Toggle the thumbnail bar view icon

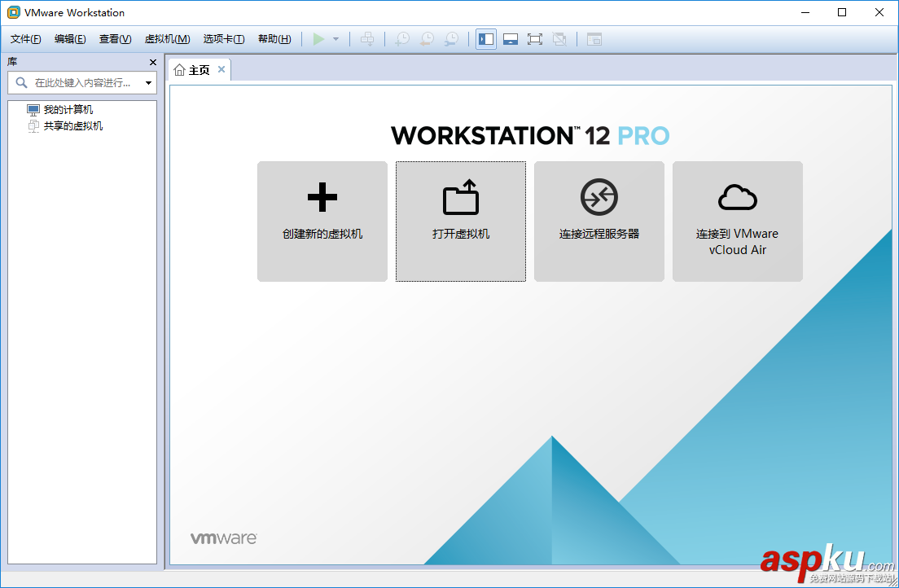(x=511, y=39)
